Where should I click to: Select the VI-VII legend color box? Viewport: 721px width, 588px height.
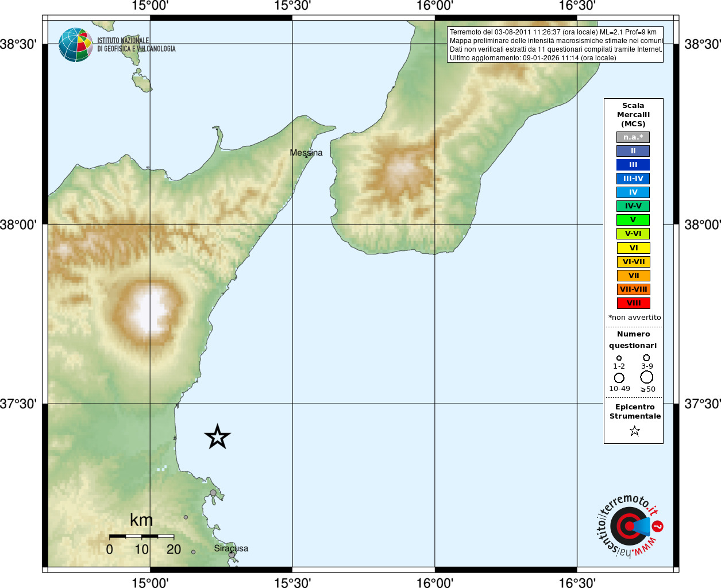633,262
